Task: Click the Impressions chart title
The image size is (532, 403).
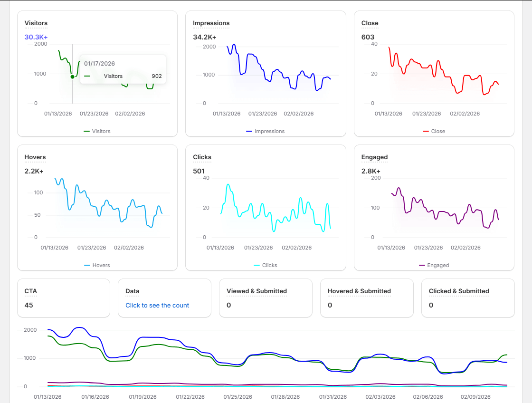Action: [211, 23]
